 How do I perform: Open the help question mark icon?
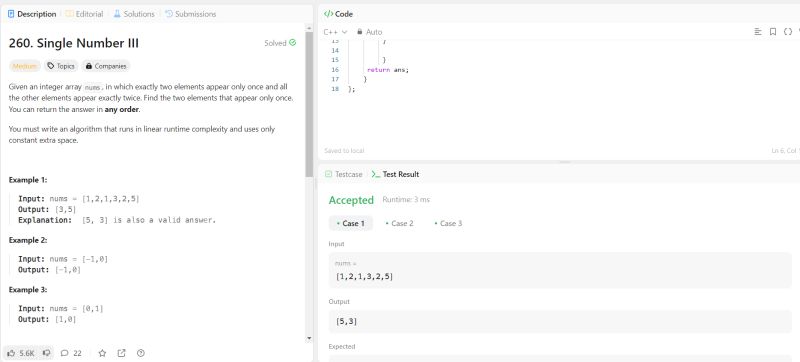[141, 353]
